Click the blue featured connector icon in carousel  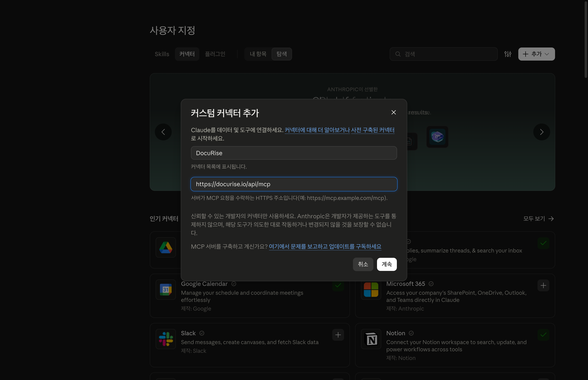[x=437, y=137]
